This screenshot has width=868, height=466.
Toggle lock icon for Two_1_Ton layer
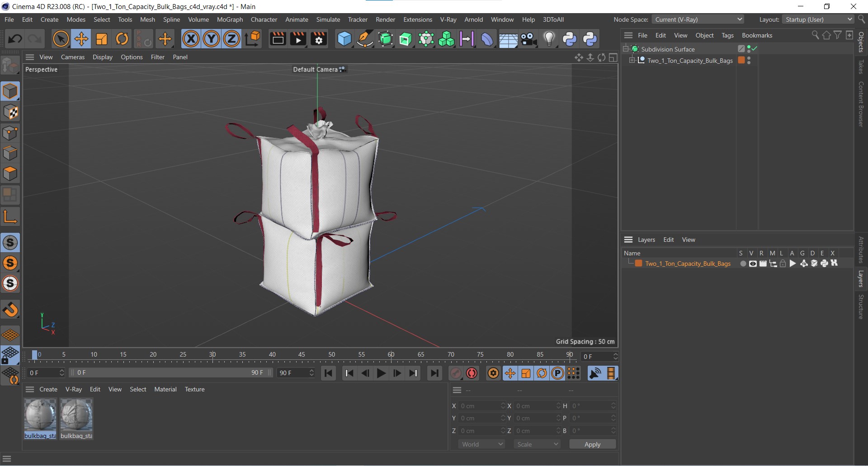pos(783,264)
